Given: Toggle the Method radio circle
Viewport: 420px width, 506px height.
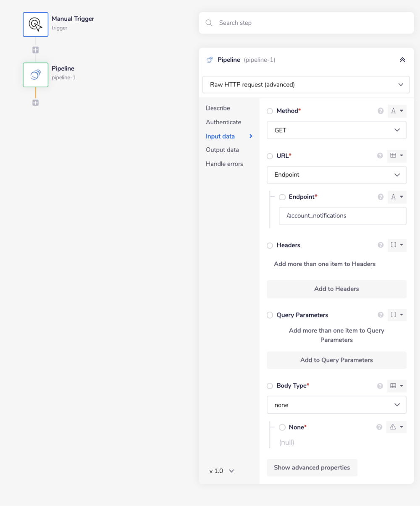Looking at the screenshot, I should click(270, 111).
